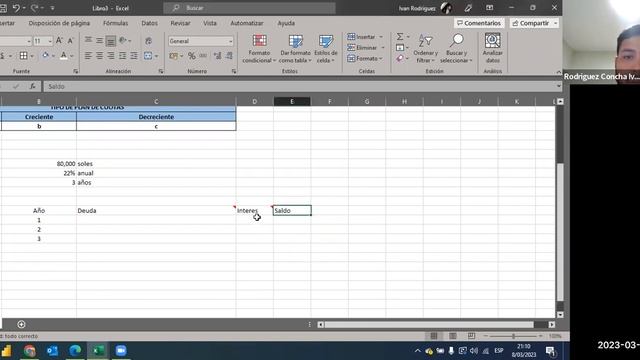640x360 pixels.
Task: Decrease indent
Action: [x=122, y=56]
